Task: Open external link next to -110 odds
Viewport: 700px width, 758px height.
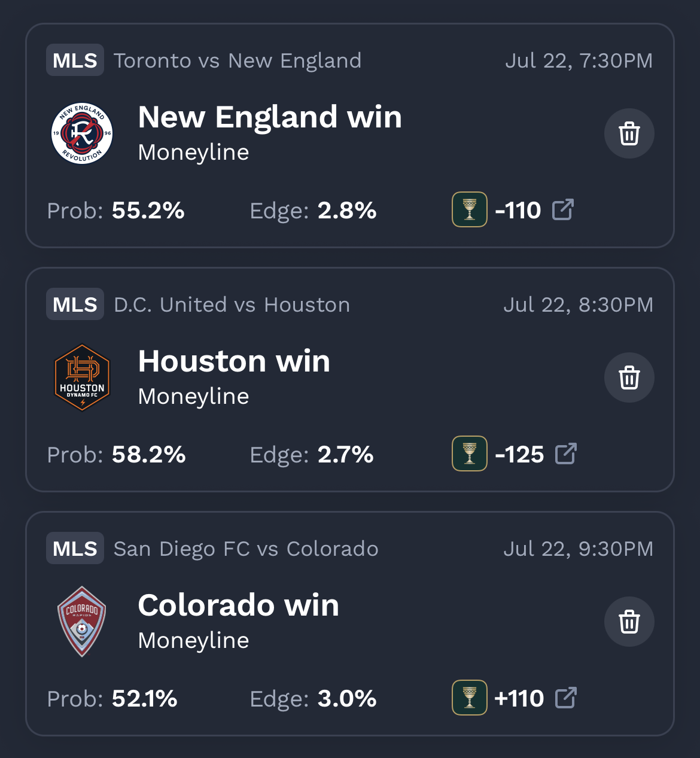Action: tap(563, 210)
